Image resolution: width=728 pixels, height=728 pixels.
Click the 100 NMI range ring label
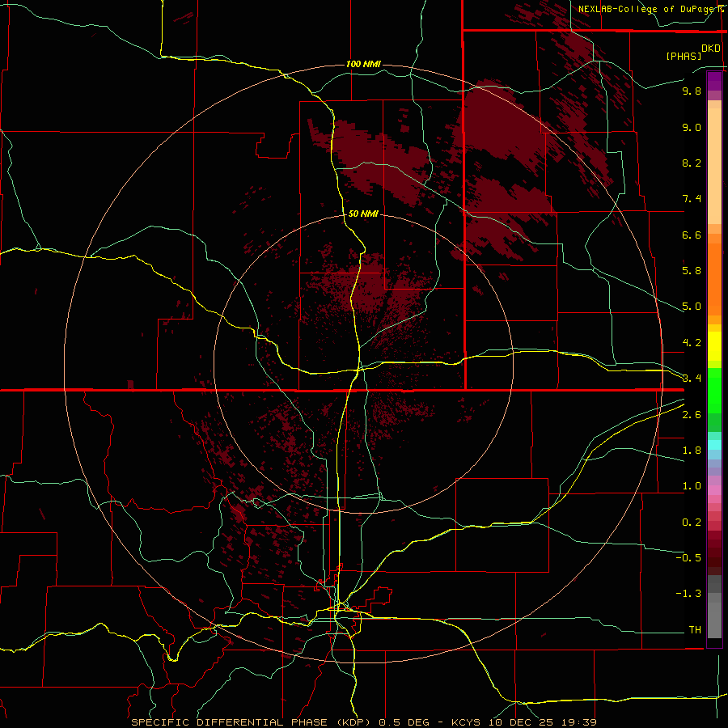tap(363, 64)
